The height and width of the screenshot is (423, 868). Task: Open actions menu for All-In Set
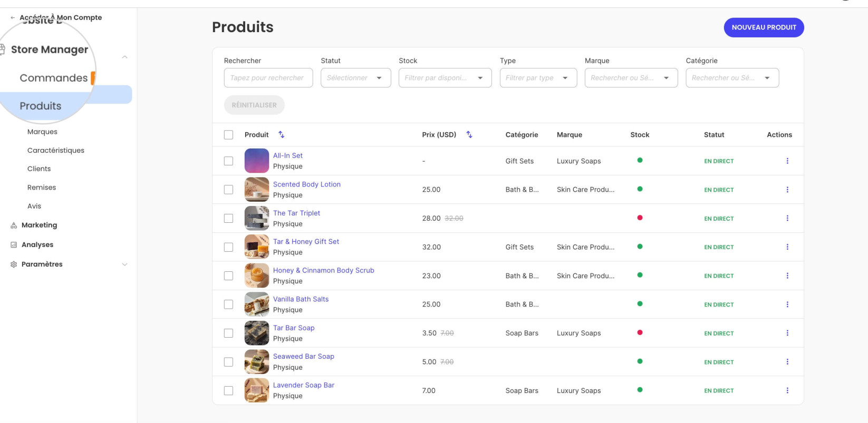tap(787, 161)
